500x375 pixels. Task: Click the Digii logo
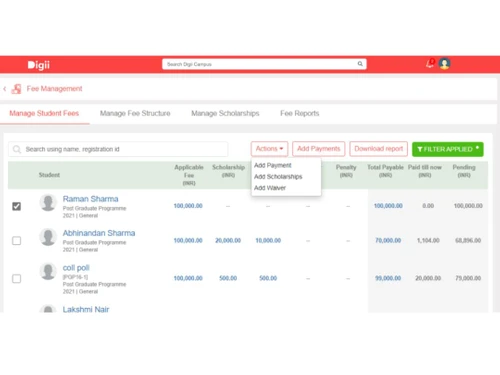(x=39, y=65)
